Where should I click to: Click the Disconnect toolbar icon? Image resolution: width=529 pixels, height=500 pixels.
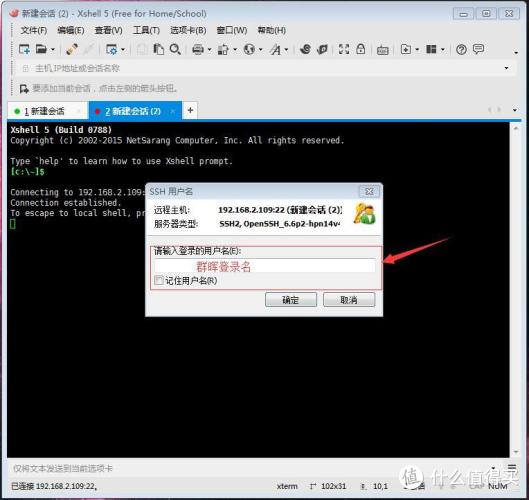click(72, 50)
